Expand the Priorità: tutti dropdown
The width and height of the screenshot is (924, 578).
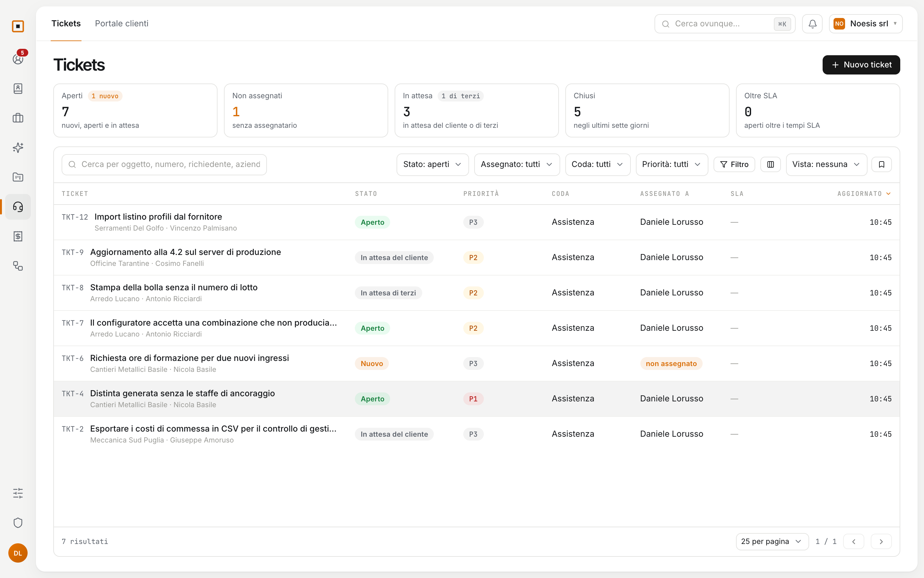tap(672, 164)
